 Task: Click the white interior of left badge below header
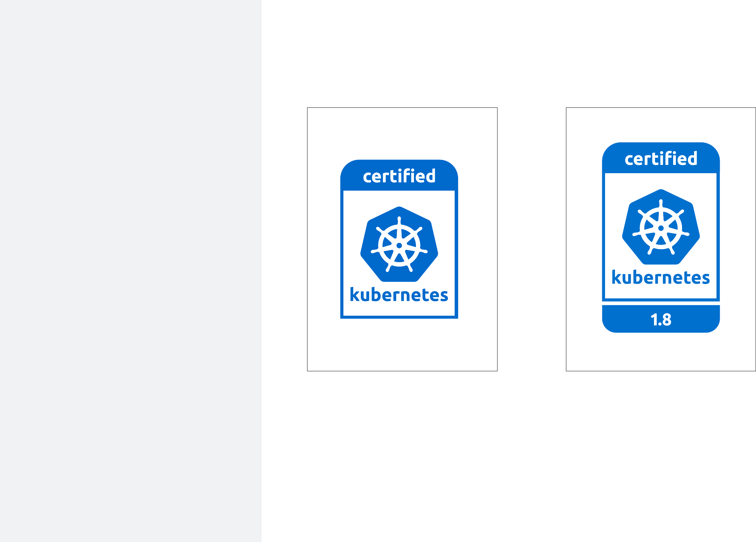[399, 199]
